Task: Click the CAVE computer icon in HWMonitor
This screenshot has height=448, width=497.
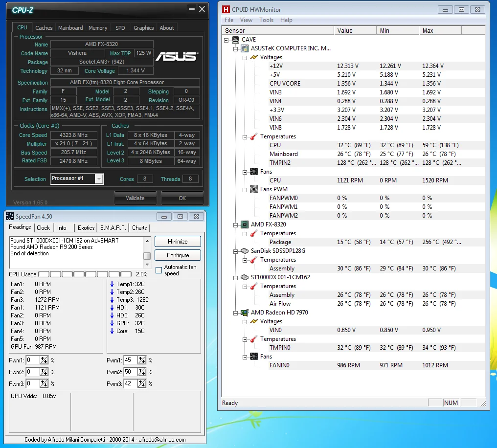Action: [235, 40]
